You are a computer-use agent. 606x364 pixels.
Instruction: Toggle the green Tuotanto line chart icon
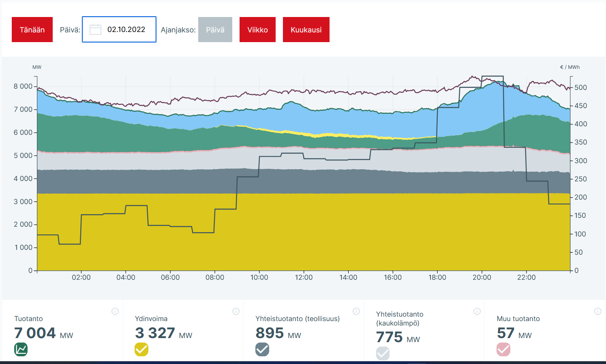pyautogui.click(x=21, y=349)
